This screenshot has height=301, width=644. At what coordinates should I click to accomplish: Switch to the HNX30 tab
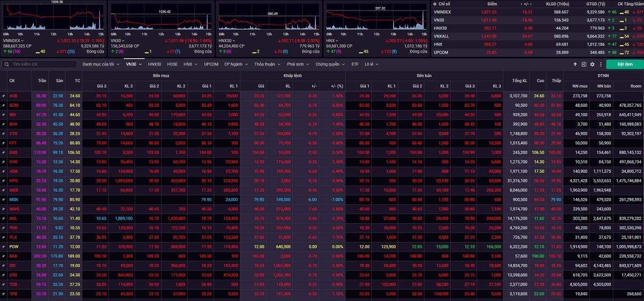click(155, 64)
